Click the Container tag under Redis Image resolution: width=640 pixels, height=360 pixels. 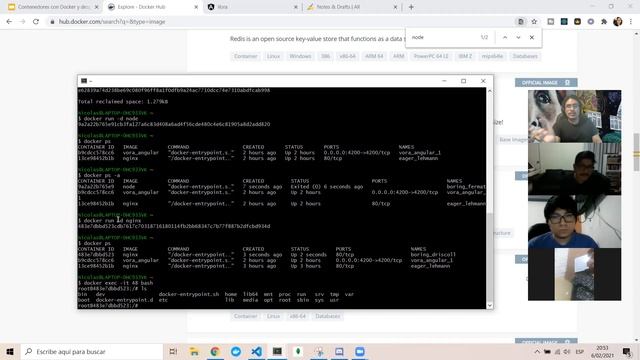click(x=246, y=56)
